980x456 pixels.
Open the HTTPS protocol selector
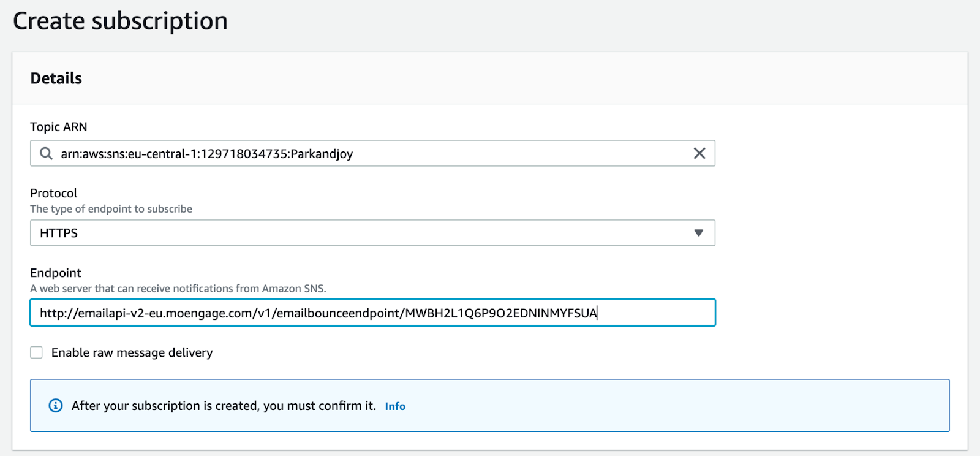(x=367, y=233)
